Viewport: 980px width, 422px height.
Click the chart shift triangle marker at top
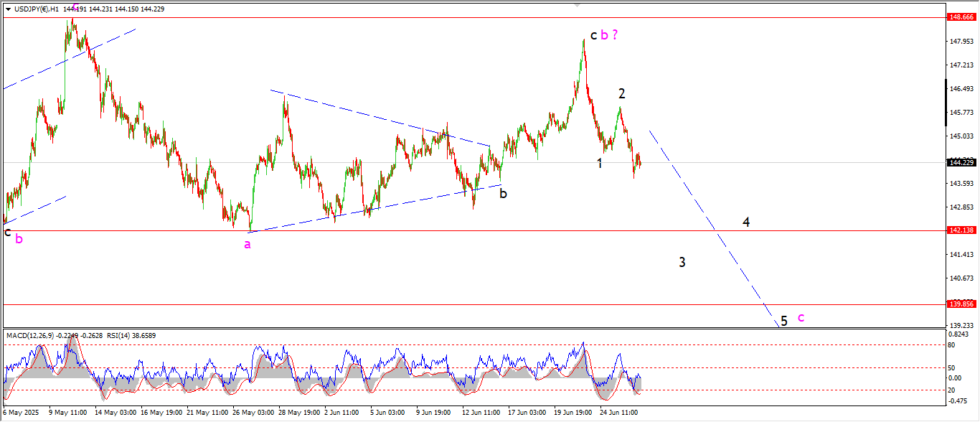pyautogui.click(x=577, y=4)
